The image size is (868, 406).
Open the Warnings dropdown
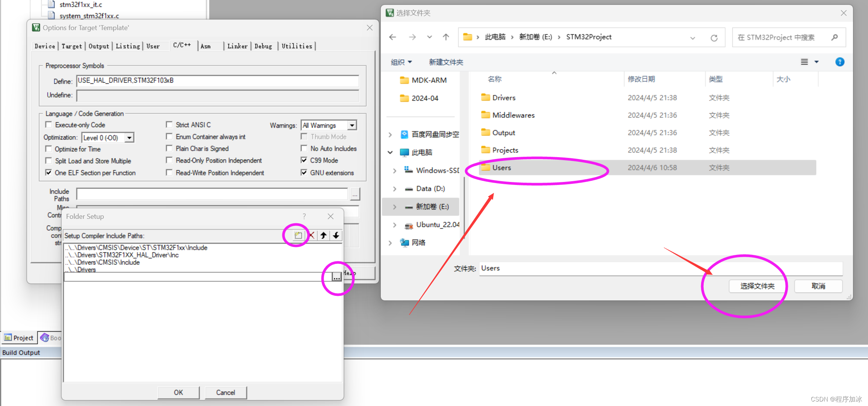point(352,125)
